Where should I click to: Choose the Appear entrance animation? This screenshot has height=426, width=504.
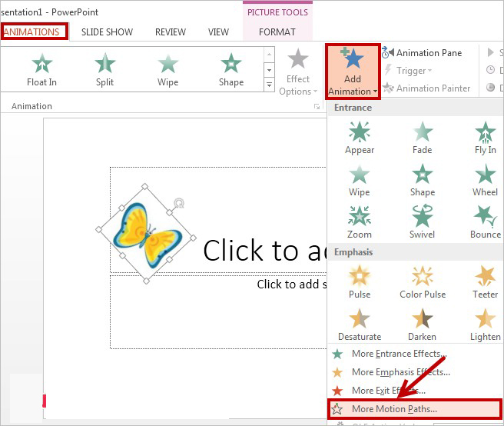click(x=360, y=138)
